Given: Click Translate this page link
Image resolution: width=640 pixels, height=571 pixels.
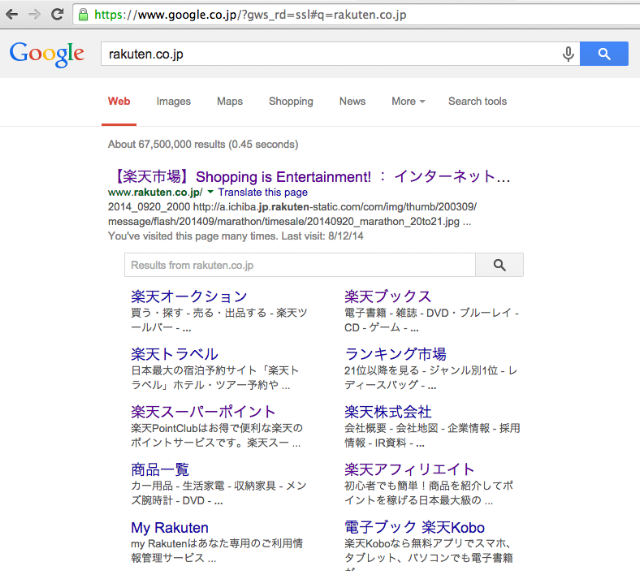Looking at the screenshot, I should (263, 192).
